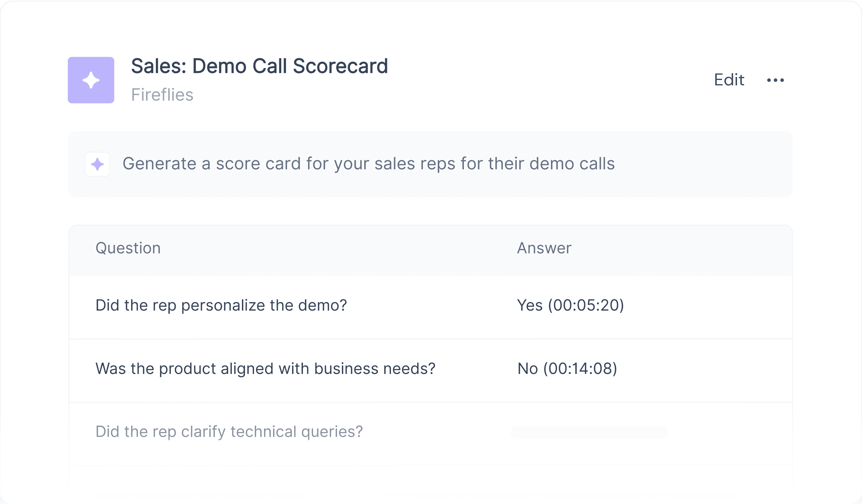Select the product aligned with business needs question
This screenshot has height=504, width=862.
click(x=265, y=369)
